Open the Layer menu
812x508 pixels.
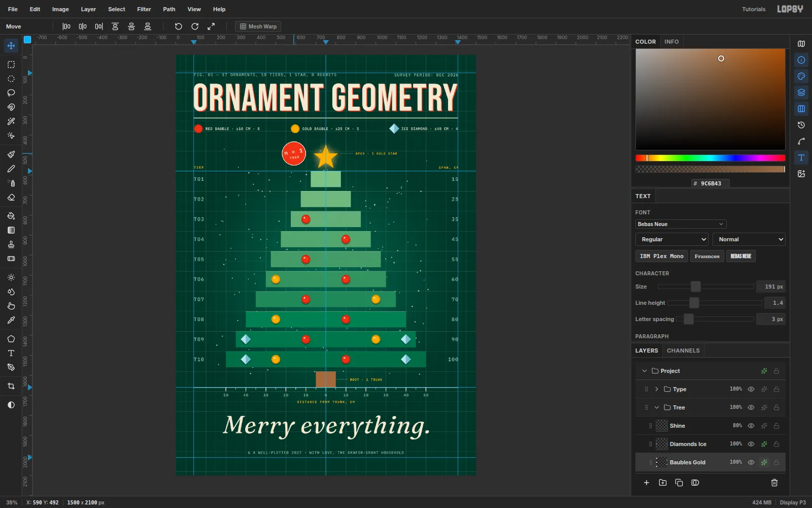(88, 9)
